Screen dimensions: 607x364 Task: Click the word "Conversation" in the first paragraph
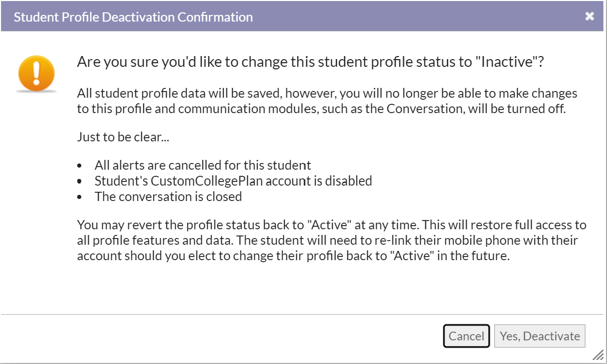pyautogui.click(x=425, y=108)
